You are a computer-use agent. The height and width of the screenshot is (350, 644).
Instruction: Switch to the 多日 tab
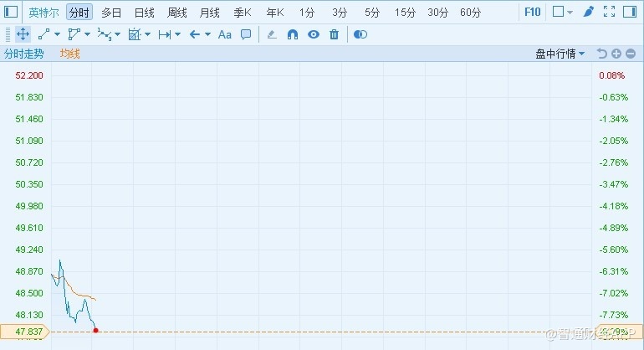coord(111,13)
